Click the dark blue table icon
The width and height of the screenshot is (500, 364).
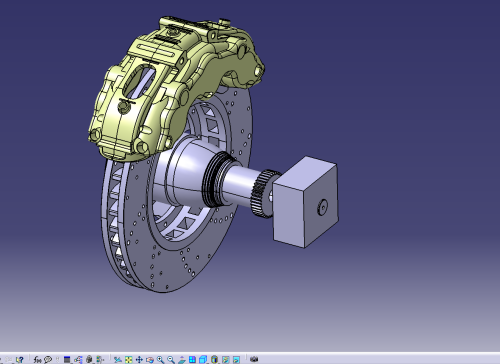click(x=67, y=360)
